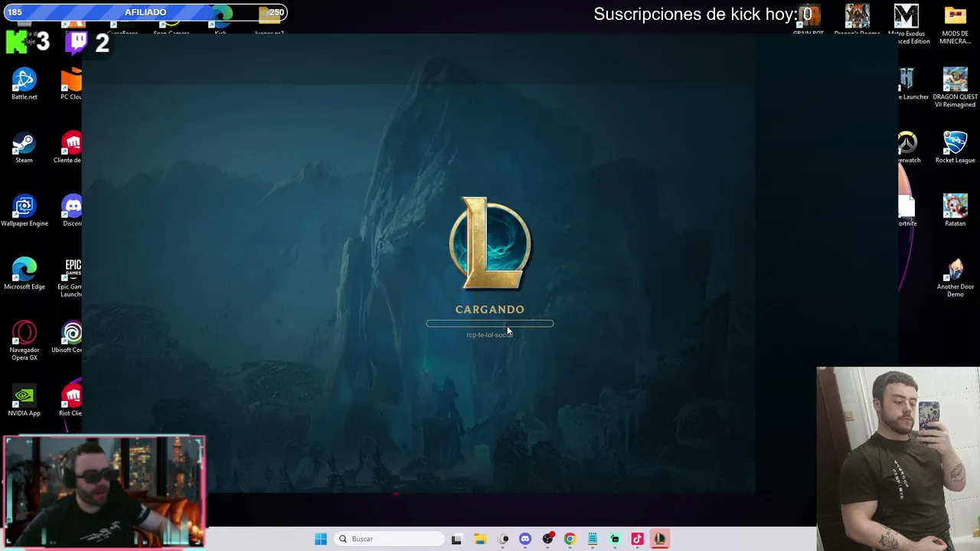Image resolution: width=980 pixels, height=551 pixels.
Task: Launch Steam from the desktop
Action: [x=24, y=148]
